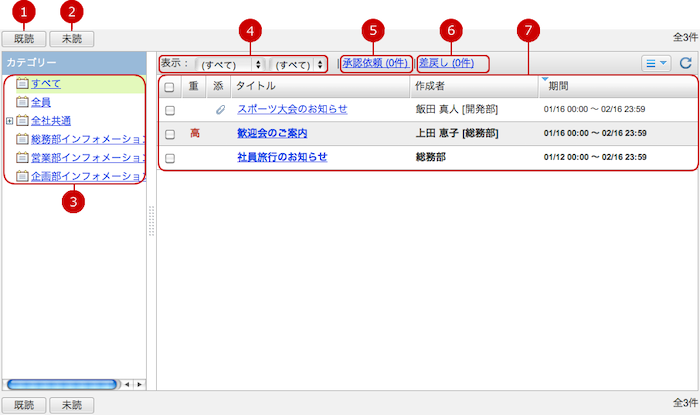Screen dimensions: 700x415
Task: Click the top 全3件 count text
Action: [x=685, y=37]
